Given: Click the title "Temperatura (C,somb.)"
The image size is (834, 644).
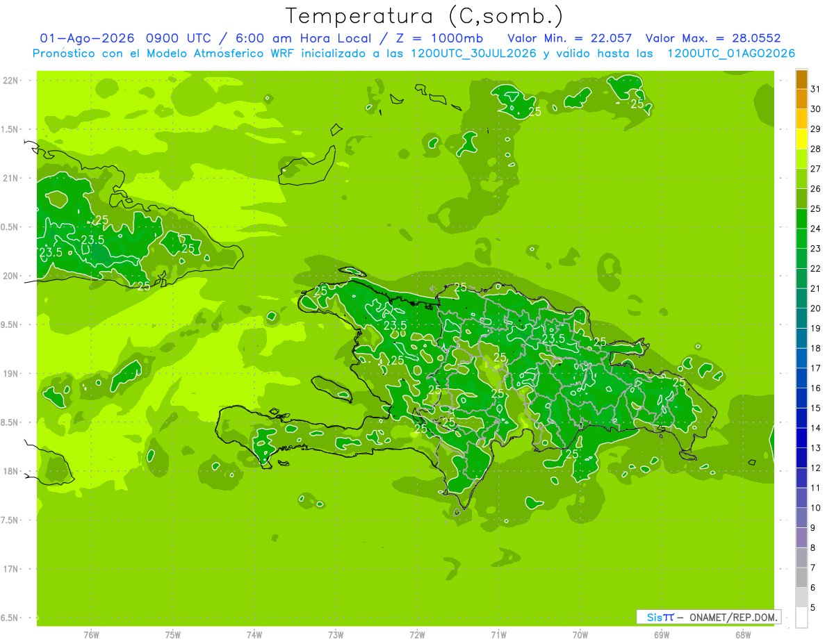Looking at the screenshot, I should click(x=424, y=16).
